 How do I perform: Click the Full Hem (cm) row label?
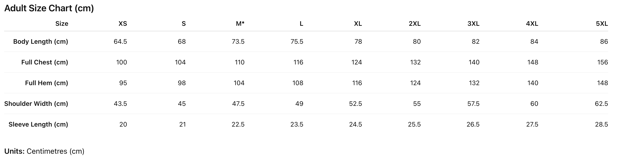pos(47,83)
